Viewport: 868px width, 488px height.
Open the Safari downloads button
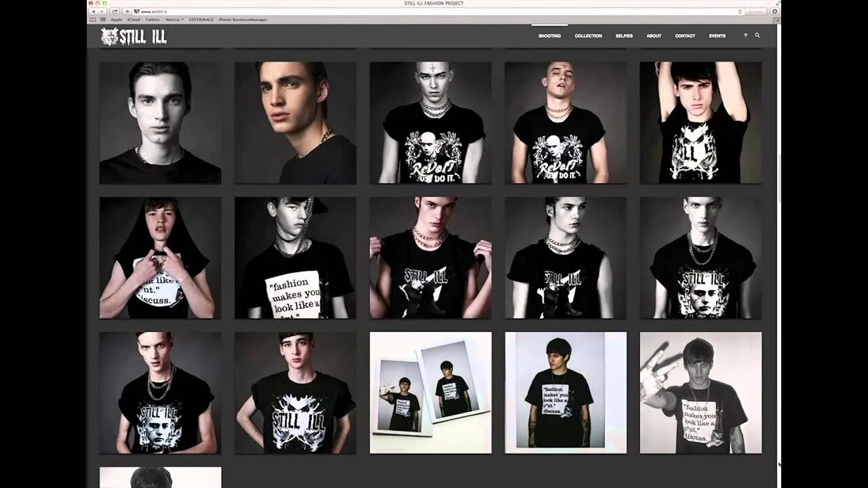(775, 12)
